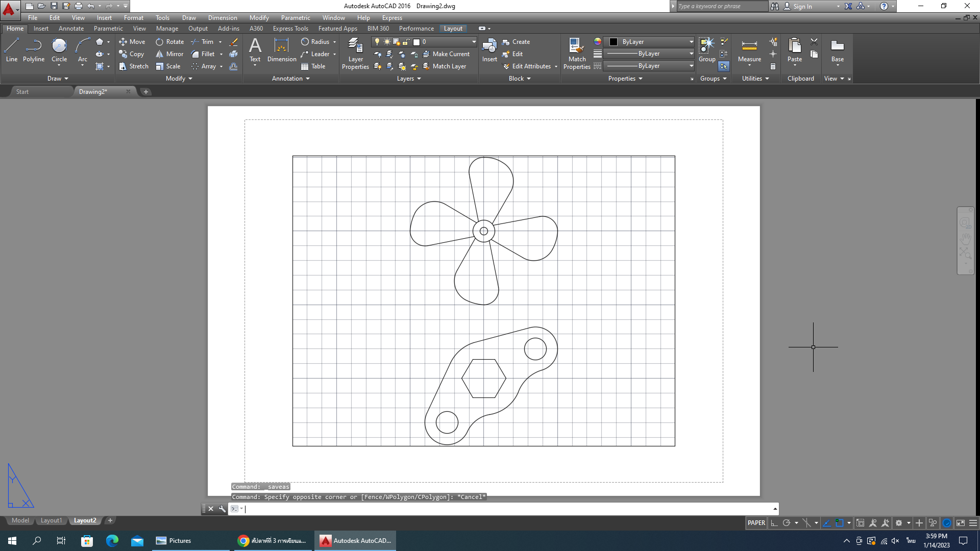Activate the Mirror command

169,54
